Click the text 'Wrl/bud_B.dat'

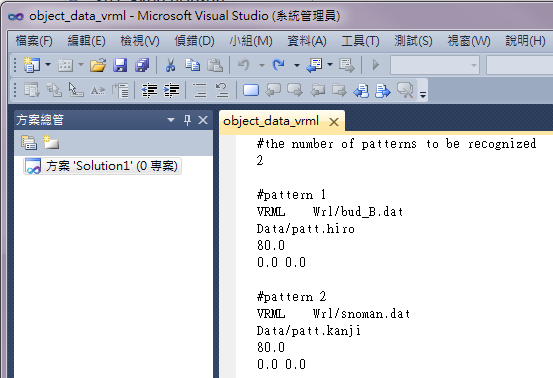(x=358, y=212)
